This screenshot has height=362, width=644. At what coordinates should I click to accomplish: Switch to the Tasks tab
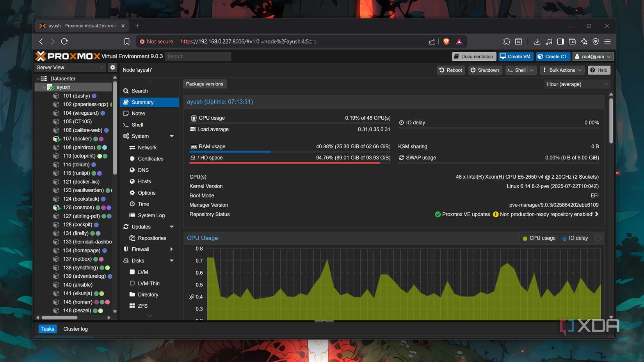(48, 329)
